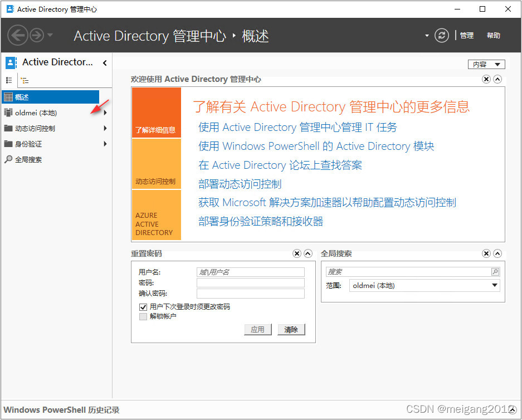The width and height of the screenshot is (522, 420).
Task: Open the 内容 dropdown
Action: (x=486, y=64)
